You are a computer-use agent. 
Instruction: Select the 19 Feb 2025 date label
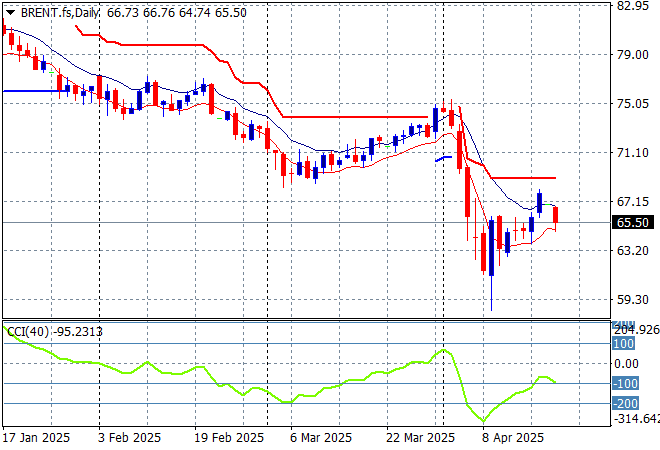pos(229,438)
